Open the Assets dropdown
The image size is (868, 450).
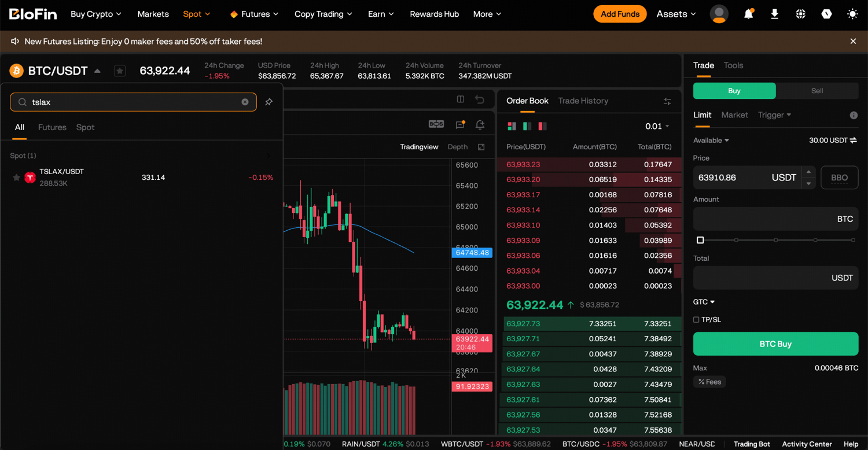(676, 14)
